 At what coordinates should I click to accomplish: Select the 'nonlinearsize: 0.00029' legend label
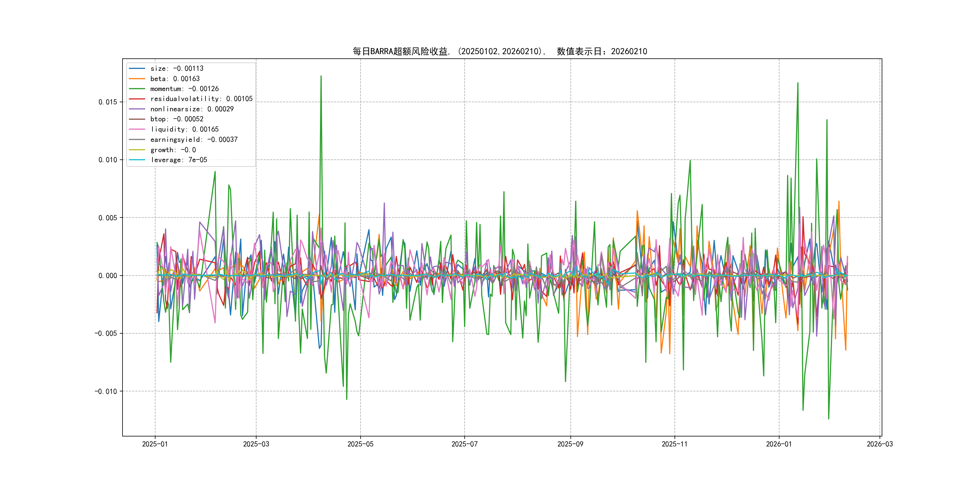(x=192, y=109)
